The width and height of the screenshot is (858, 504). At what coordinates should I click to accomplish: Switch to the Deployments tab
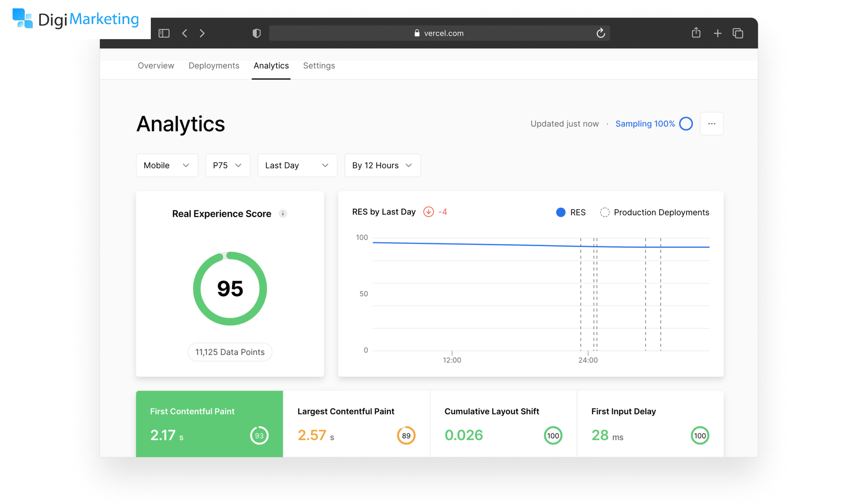(214, 66)
